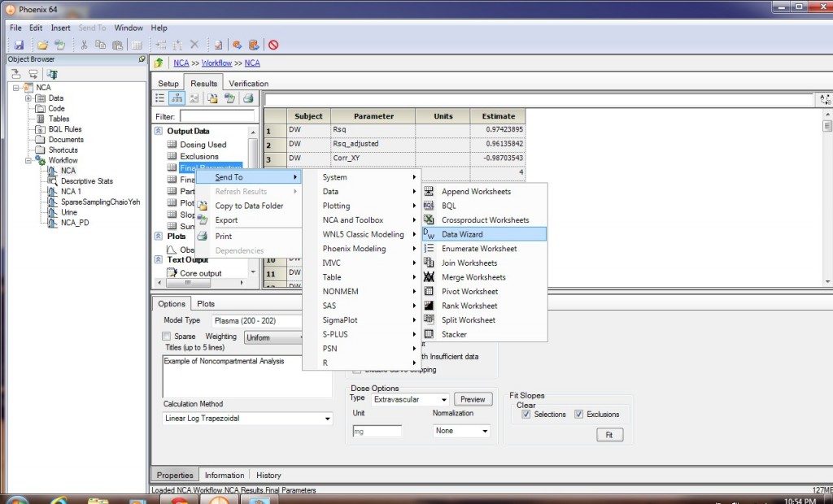Screen dimensions: 833x504
Task: Select Descriptive Stats in the Object Browser
Action: point(87,181)
